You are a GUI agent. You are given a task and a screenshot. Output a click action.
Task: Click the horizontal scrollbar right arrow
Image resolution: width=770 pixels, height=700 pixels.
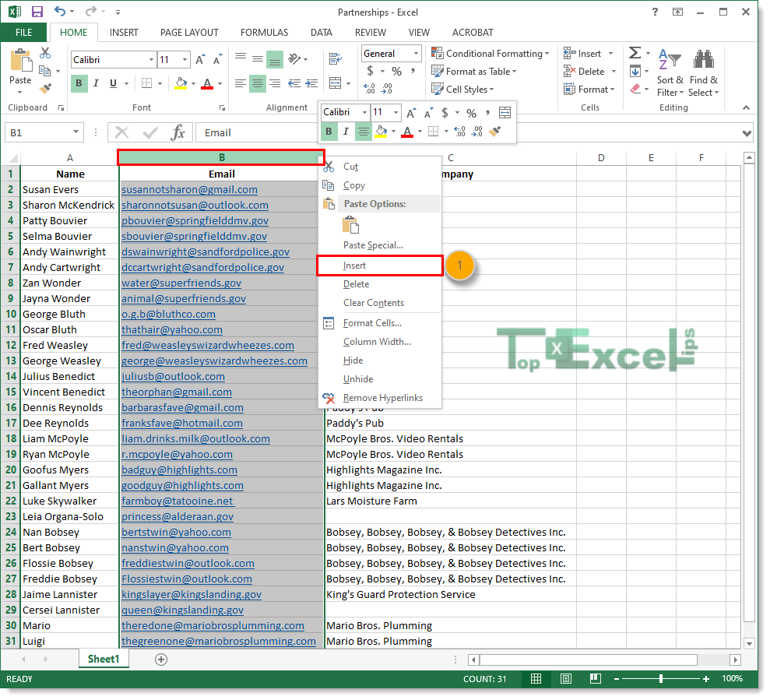coord(735,660)
